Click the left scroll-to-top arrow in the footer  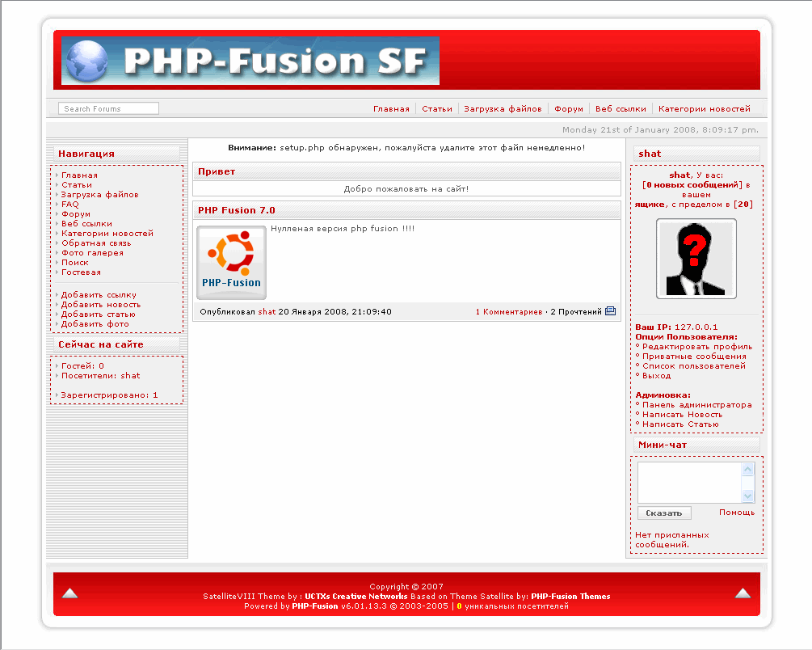pos(70,593)
